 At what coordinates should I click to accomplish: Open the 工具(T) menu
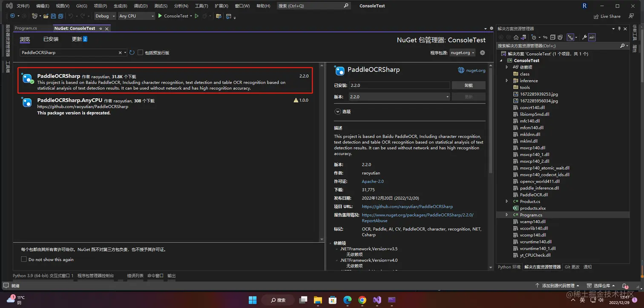click(201, 6)
